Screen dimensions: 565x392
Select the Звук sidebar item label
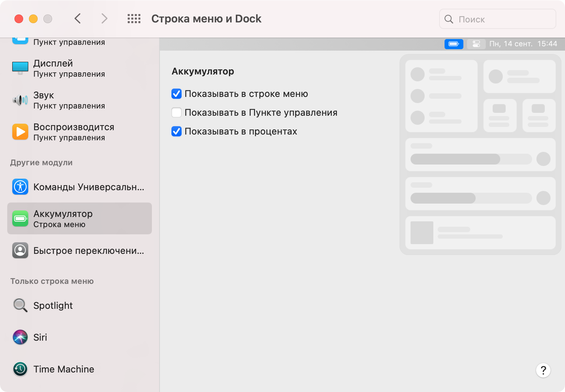[x=44, y=95]
